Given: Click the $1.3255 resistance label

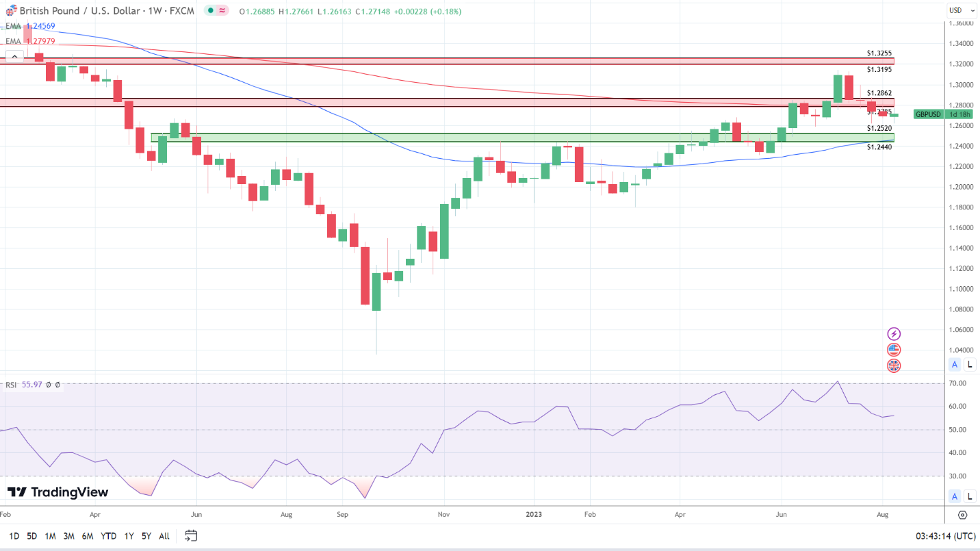Looking at the screenshot, I should coord(879,53).
